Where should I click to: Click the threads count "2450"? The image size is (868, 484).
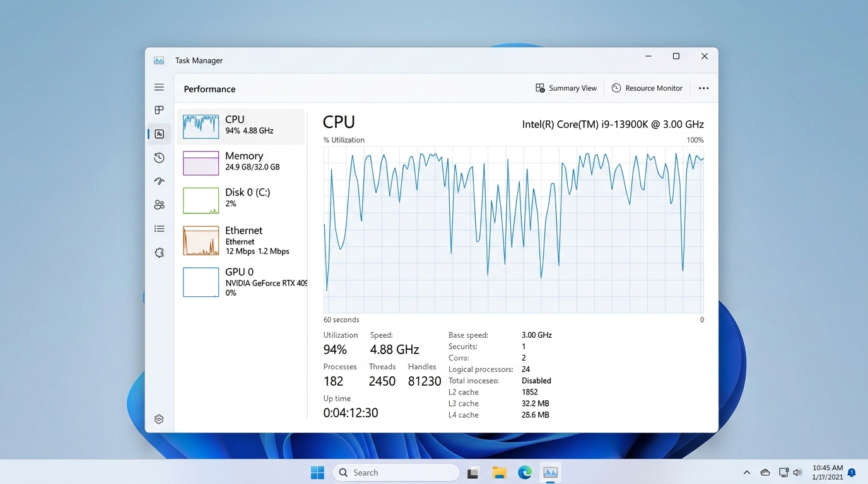(382, 381)
